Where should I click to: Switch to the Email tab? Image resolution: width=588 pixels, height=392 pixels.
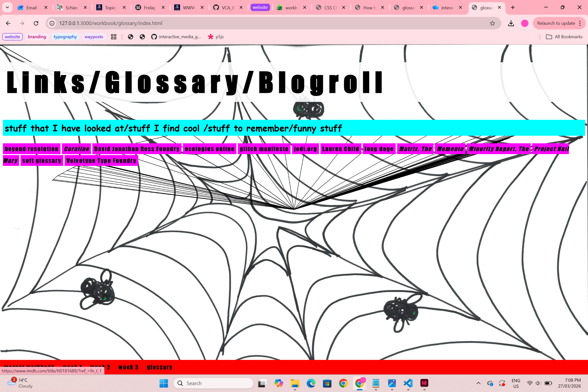coord(31,8)
